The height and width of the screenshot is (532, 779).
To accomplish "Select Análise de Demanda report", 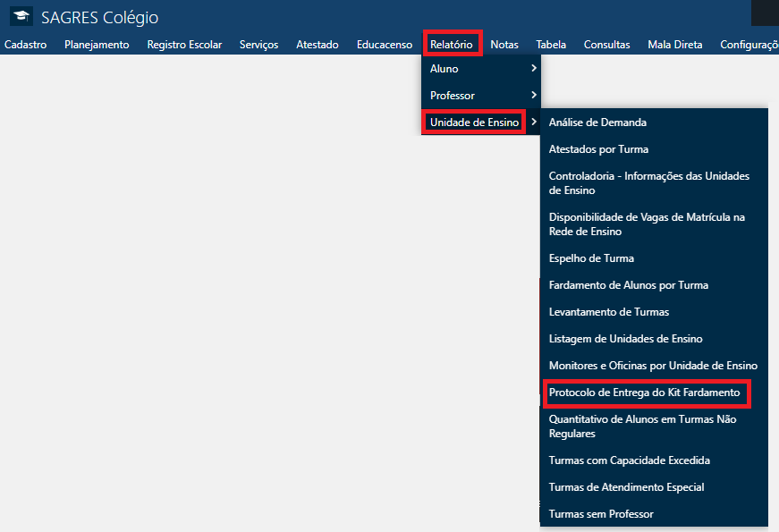I will [x=597, y=122].
